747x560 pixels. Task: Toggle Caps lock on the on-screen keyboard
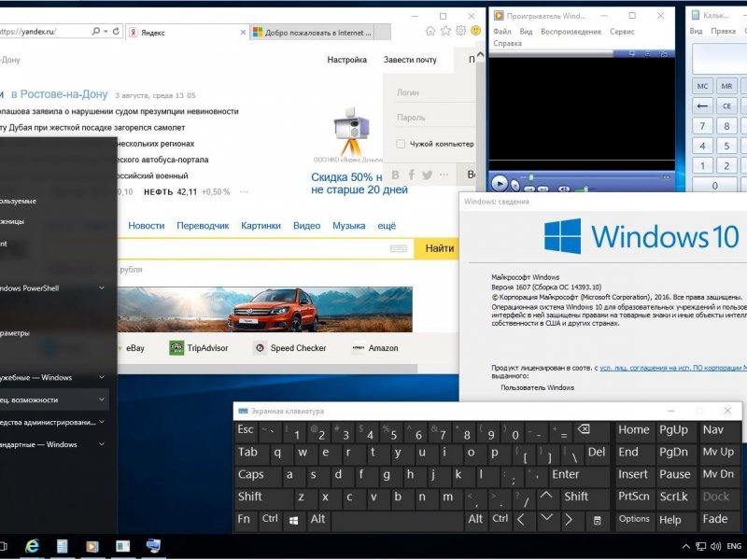tap(257, 475)
